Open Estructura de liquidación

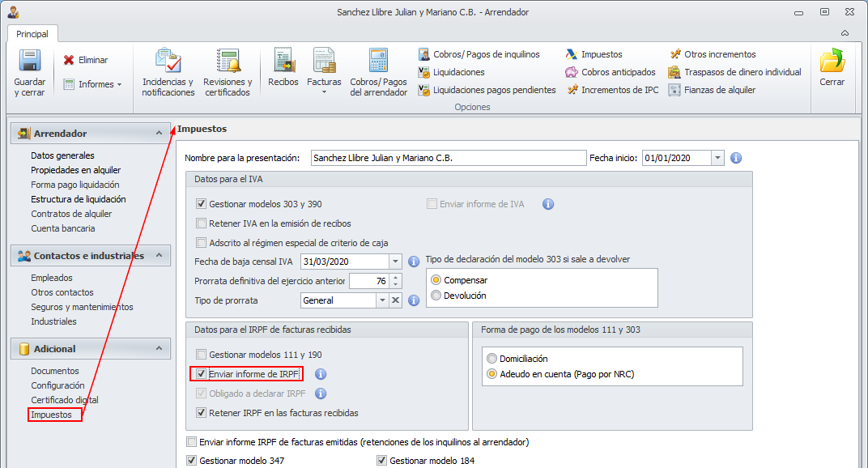pyautogui.click(x=78, y=199)
